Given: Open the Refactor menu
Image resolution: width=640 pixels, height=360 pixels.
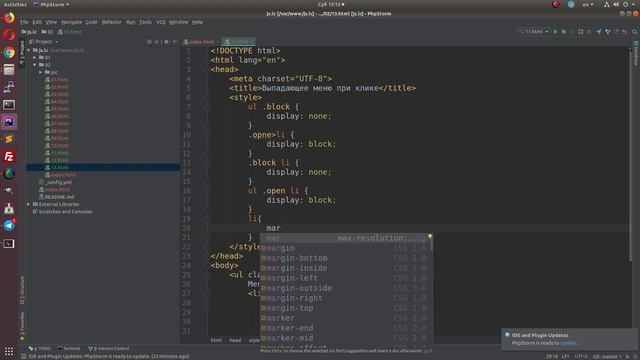Looking at the screenshot, I should coord(111,22).
